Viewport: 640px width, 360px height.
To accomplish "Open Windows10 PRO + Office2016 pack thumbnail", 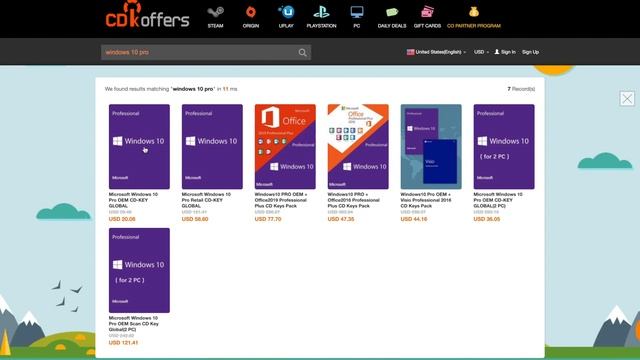I will (x=358, y=147).
